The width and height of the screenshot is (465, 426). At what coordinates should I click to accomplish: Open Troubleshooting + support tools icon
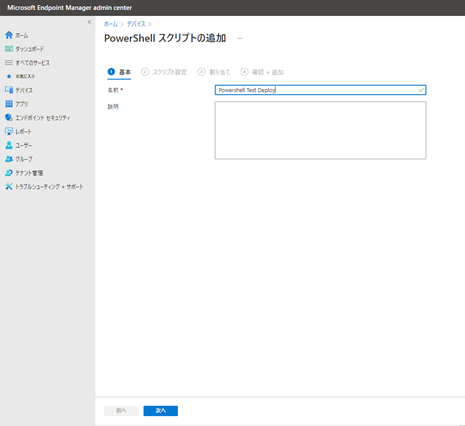click(9, 186)
